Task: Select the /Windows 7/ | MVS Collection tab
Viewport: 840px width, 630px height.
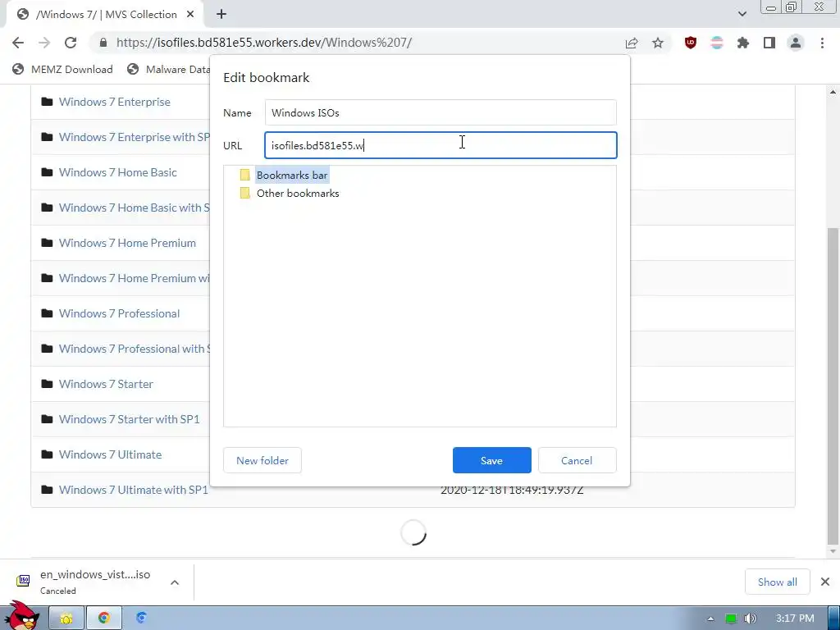Action: (x=106, y=15)
